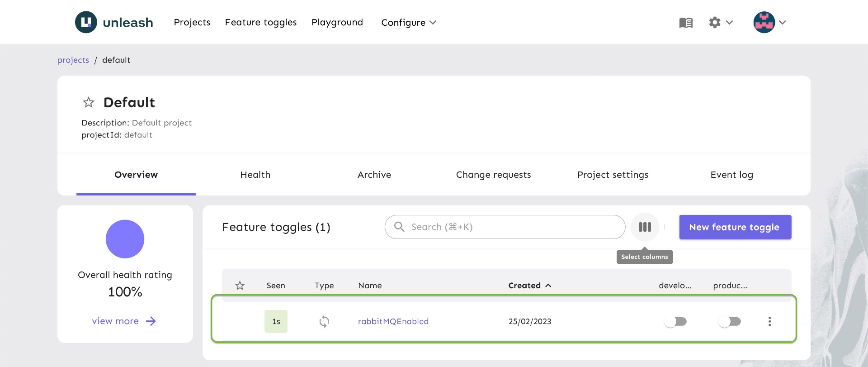Open Playground in top navigation

pyautogui.click(x=337, y=23)
